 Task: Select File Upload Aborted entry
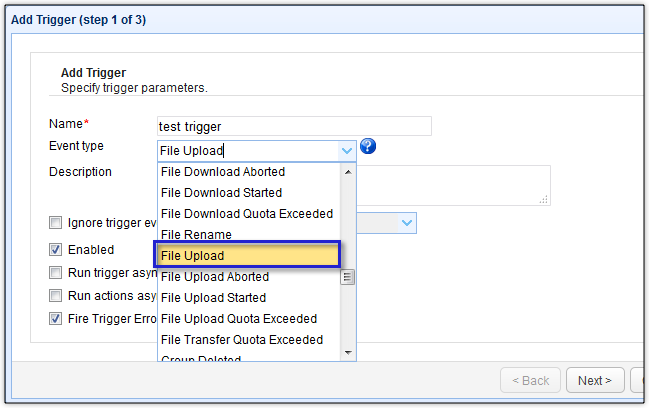214,277
